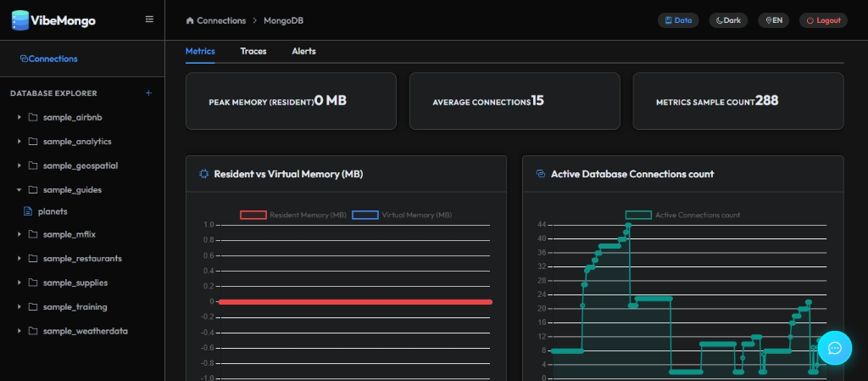
Task: Click the sample_training folder icon
Action: click(x=33, y=307)
